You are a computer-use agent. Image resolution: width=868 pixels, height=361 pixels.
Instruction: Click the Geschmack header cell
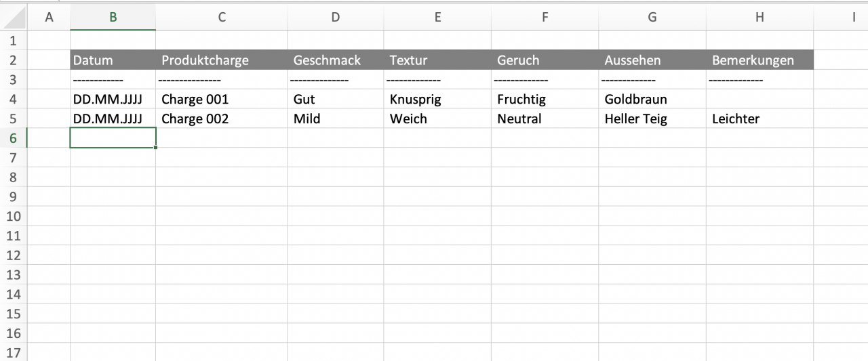coord(335,60)
